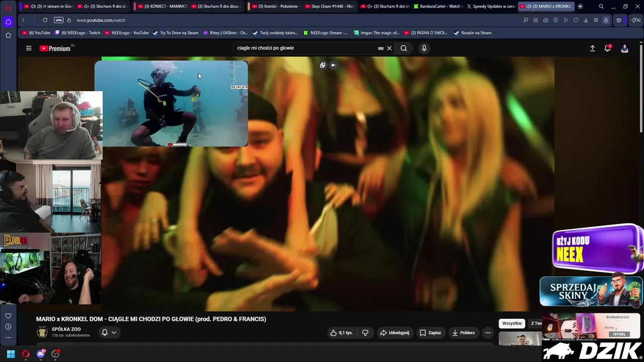Open the player/flow arrow icon
Screen dimensions: 644x362
point(566,20)
